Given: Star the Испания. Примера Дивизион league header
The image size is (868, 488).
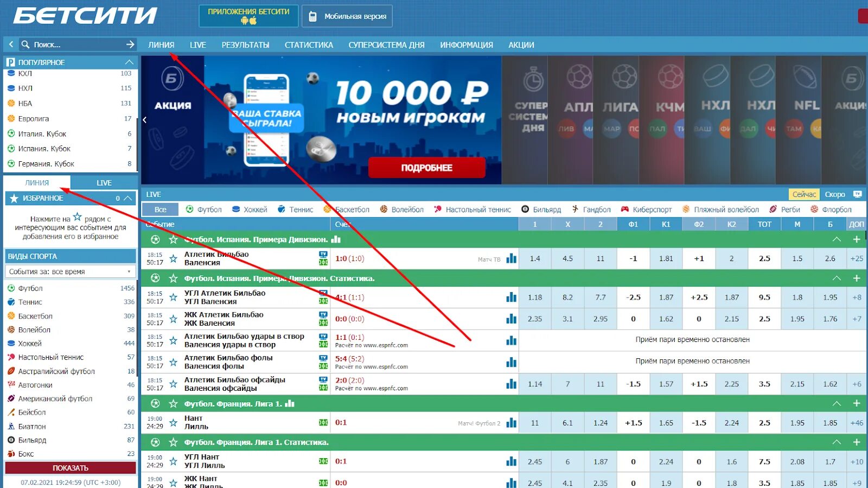Looking at the screenshot, I should 173,239.
